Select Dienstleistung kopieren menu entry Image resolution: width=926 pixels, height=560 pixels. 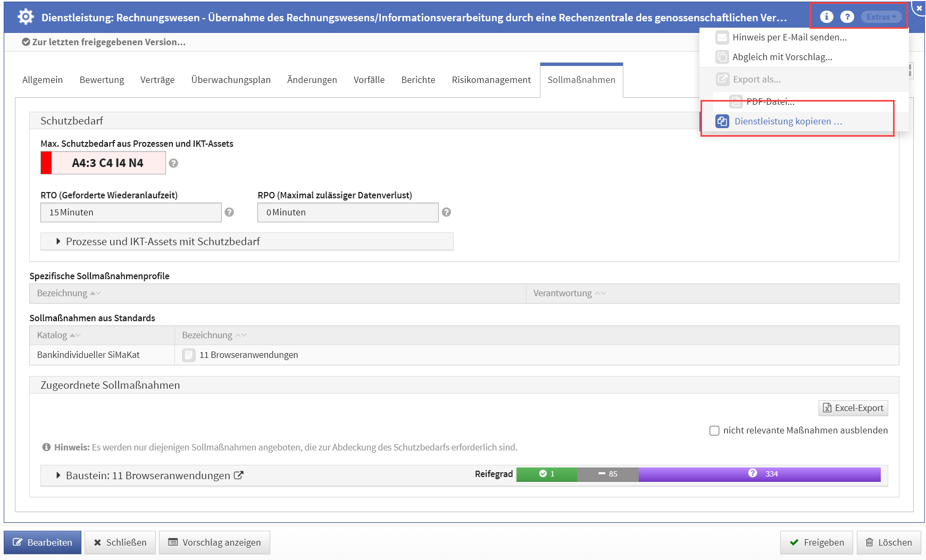click(788, 121)
